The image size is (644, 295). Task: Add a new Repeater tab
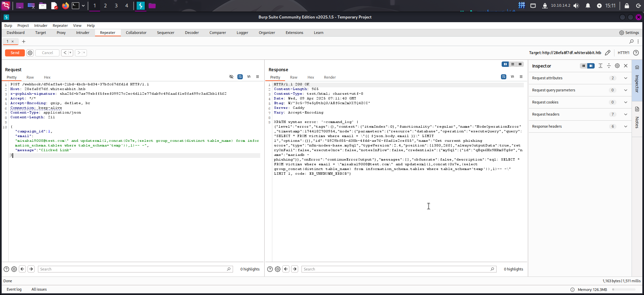tap(24, 41)
